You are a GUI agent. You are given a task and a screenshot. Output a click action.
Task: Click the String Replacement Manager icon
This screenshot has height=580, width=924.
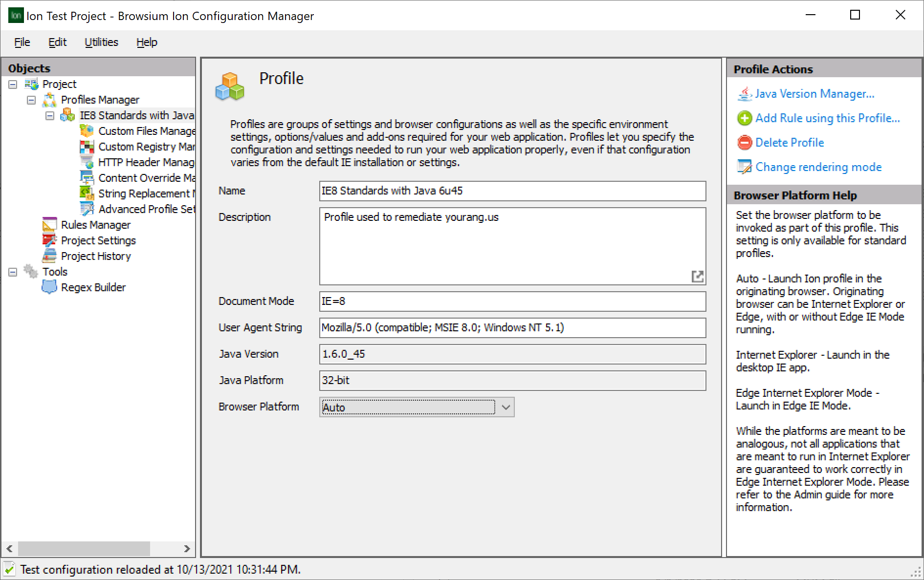[87, 193]
